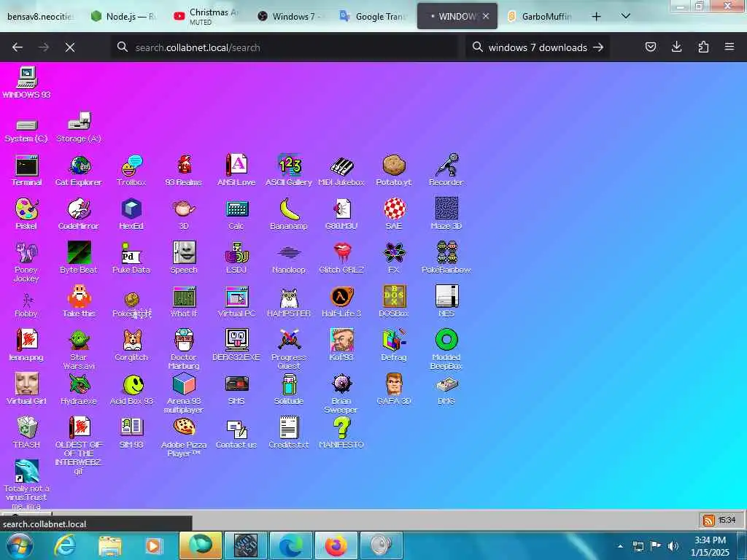
Task: Open the Windows Start orb
Action: [x=20, y=545]
